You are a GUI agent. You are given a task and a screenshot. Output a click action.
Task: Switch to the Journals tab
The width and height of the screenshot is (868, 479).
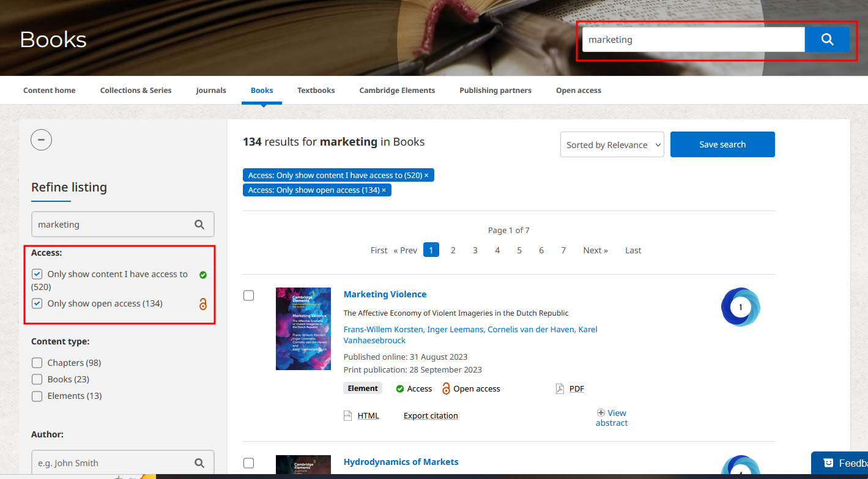[x=211, y=91]
